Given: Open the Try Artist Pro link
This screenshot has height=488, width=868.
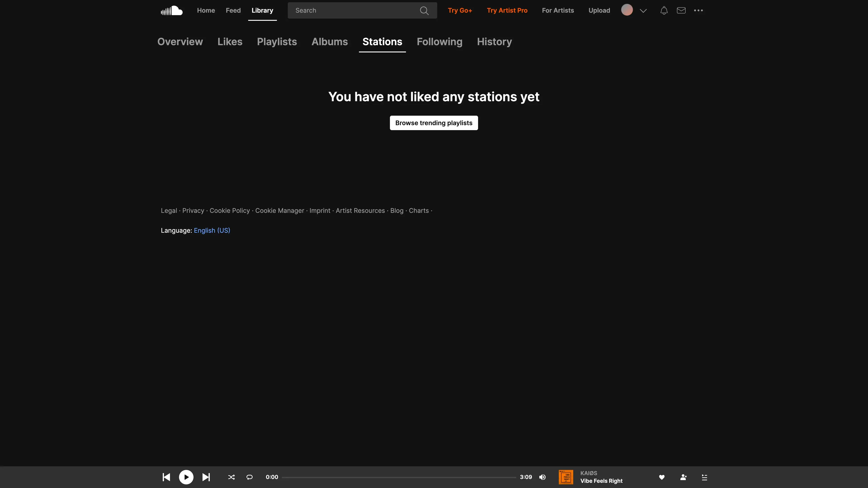Looking at the screenshot, I should tap(507, 10).
